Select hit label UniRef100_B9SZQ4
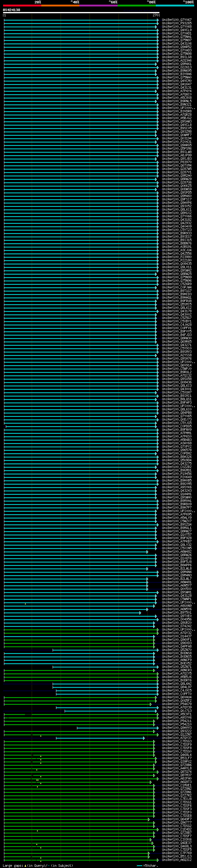Viewport: 197px width, 868px height. click(176, 525)
